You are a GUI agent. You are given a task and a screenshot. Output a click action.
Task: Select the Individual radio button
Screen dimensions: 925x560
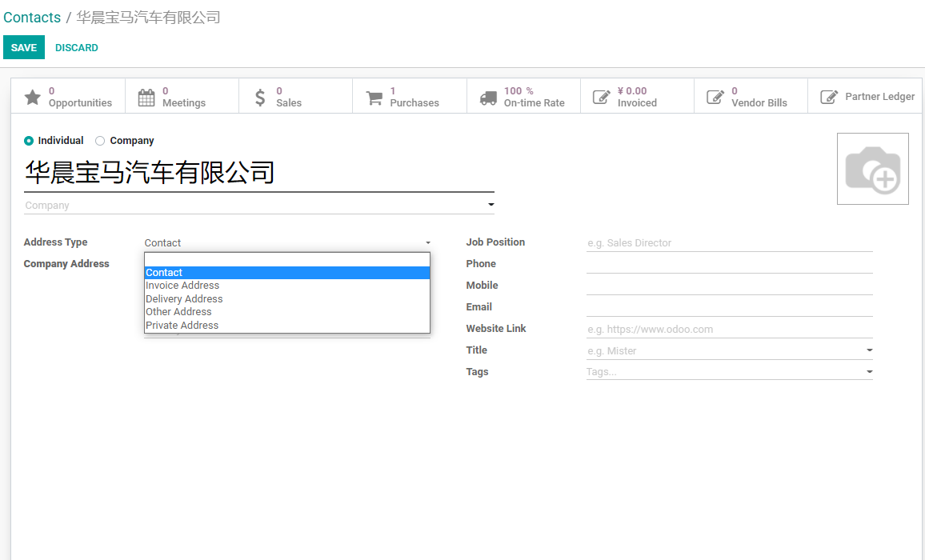click(x=28, y=141)
